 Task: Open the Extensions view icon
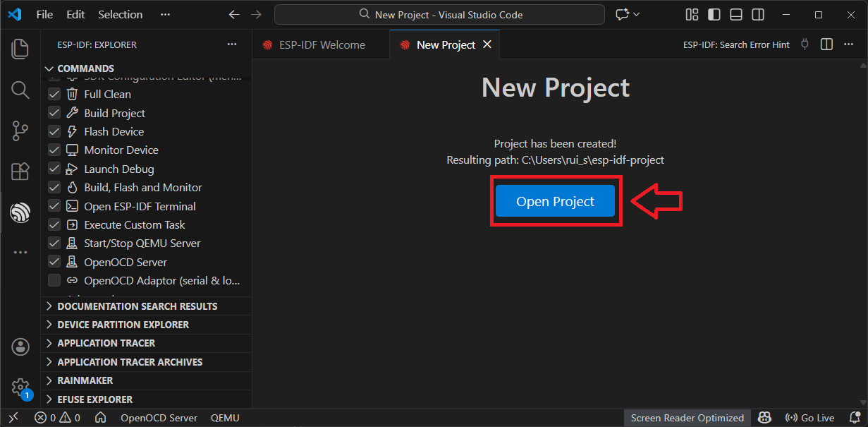point(20,172)
